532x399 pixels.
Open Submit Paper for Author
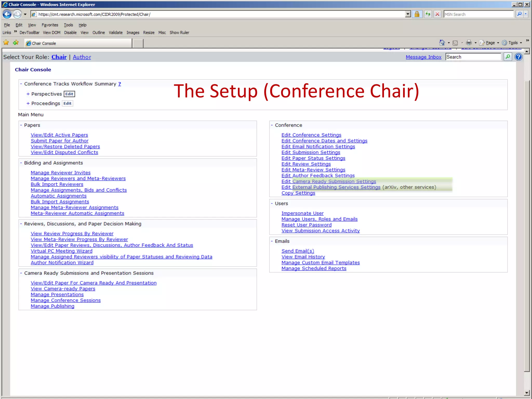click(59, 141)
